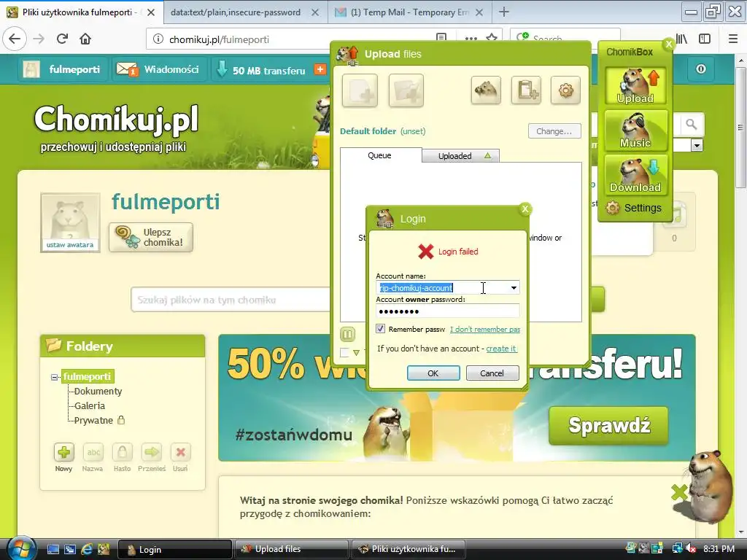
Task: Close the ChomikBox panel
Action: click(669, 44)
